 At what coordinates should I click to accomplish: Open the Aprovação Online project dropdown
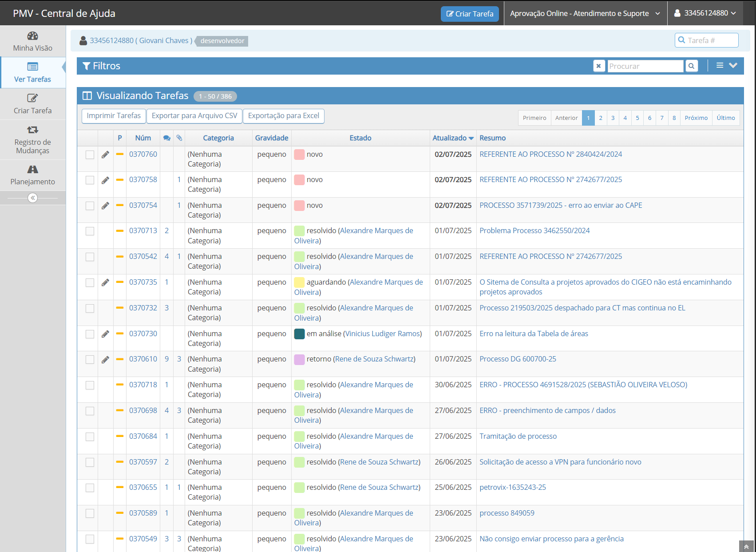pyautogui.click(x=585, y=13)
